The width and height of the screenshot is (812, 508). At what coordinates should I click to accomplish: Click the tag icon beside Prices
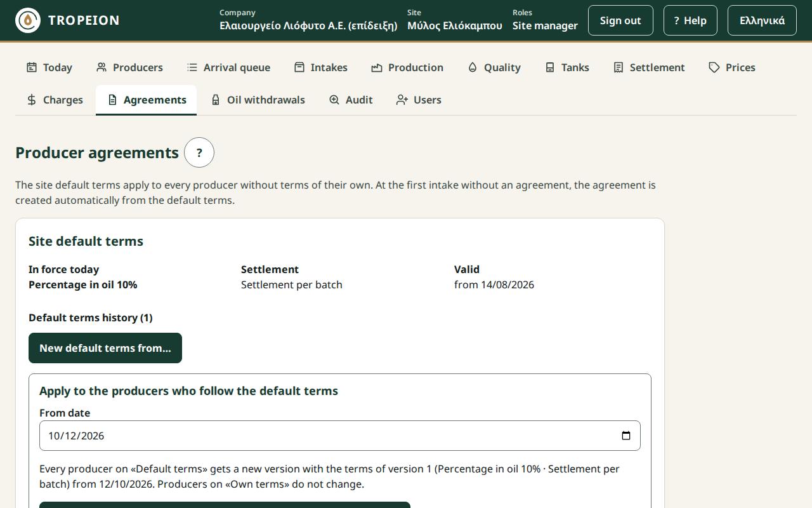(x=714, y=67)
